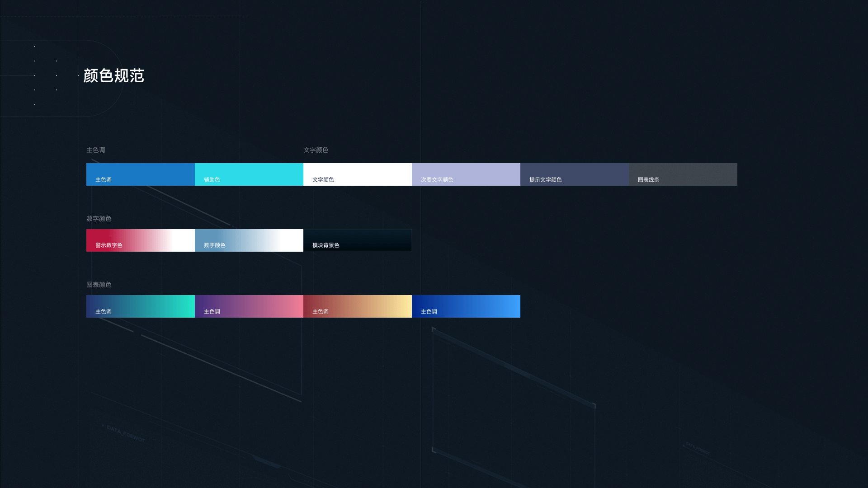
Task: Select the purple-to-pink chart gradient swatch
Action: pyautogui.click(x=249, y=306)
